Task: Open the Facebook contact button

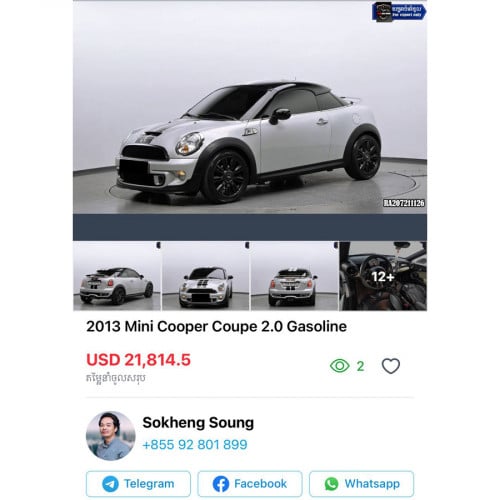Action: [250, 484]
